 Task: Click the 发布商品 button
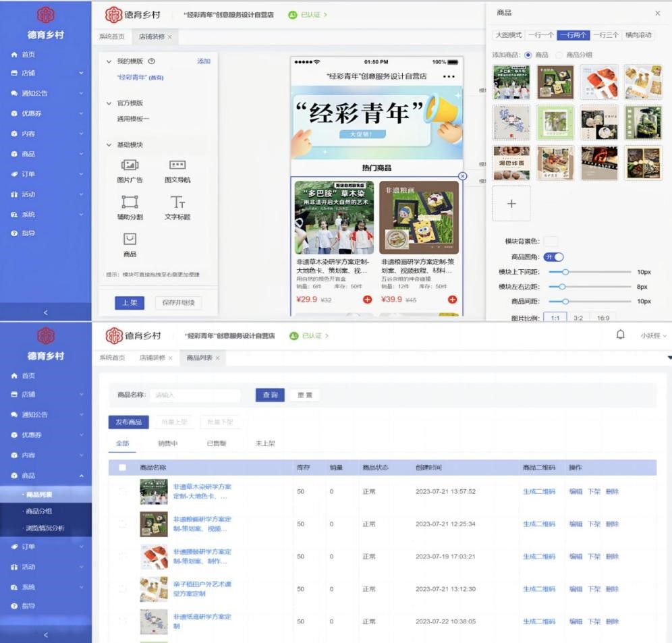pyautogui.click(x=128, y=422)
